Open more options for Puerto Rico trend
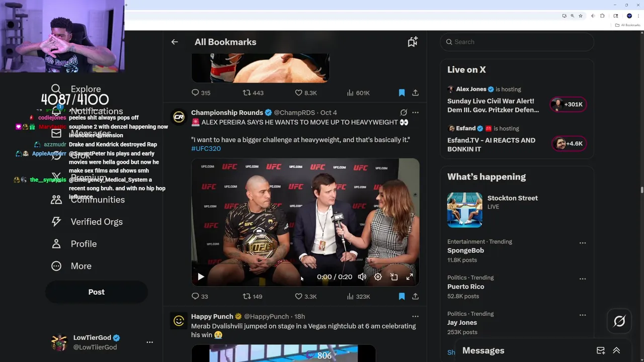Screen dimensions: 644x362 582,279
